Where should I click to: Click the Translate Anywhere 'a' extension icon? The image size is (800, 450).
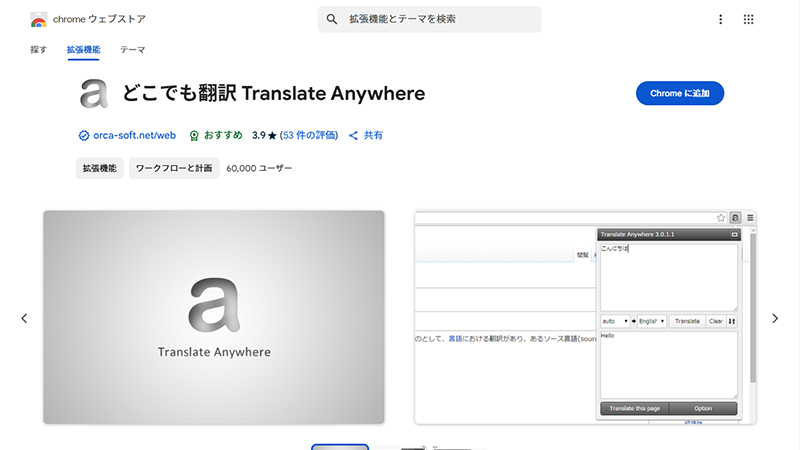point(94,93)
